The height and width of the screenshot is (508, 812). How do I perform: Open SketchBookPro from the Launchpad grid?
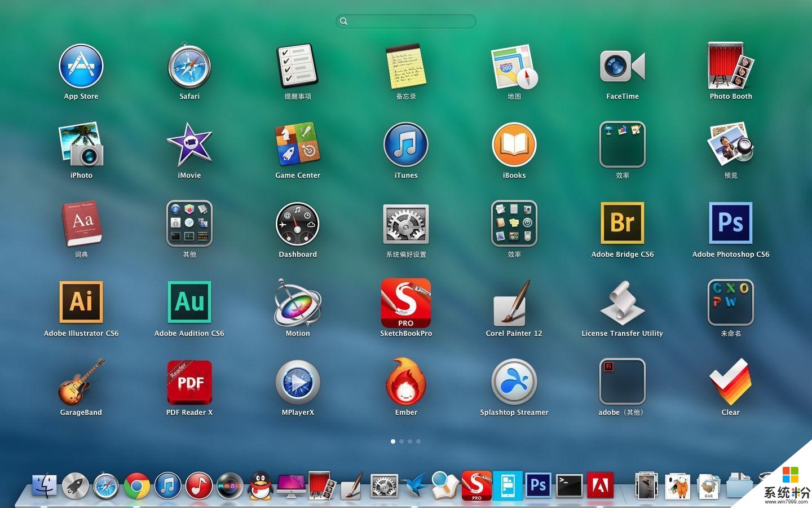[406, 303]
